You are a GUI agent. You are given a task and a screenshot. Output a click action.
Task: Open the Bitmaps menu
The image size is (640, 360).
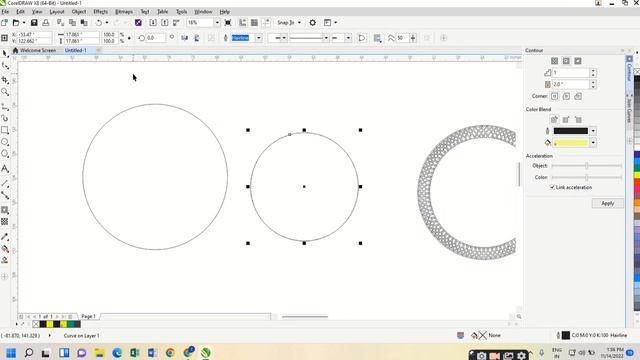(124, 11)
